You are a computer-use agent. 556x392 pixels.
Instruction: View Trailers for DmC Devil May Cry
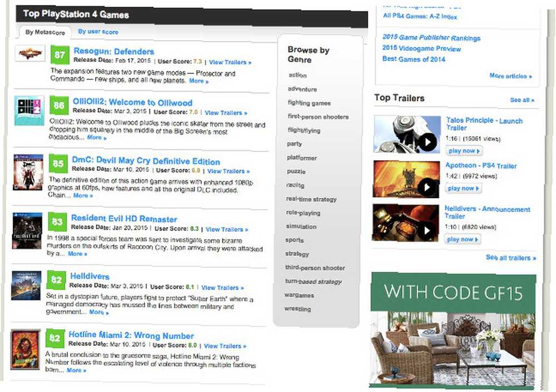[229, 171]
